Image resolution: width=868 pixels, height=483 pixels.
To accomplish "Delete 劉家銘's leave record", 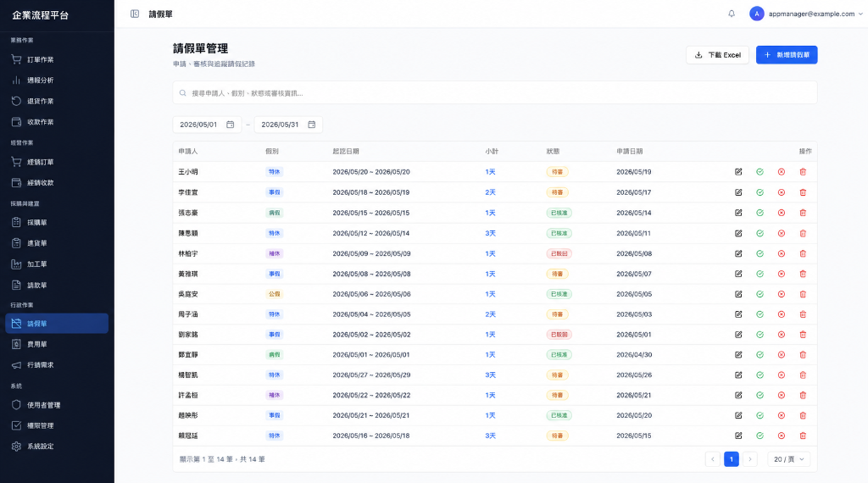I will click(x=803, y=335).
